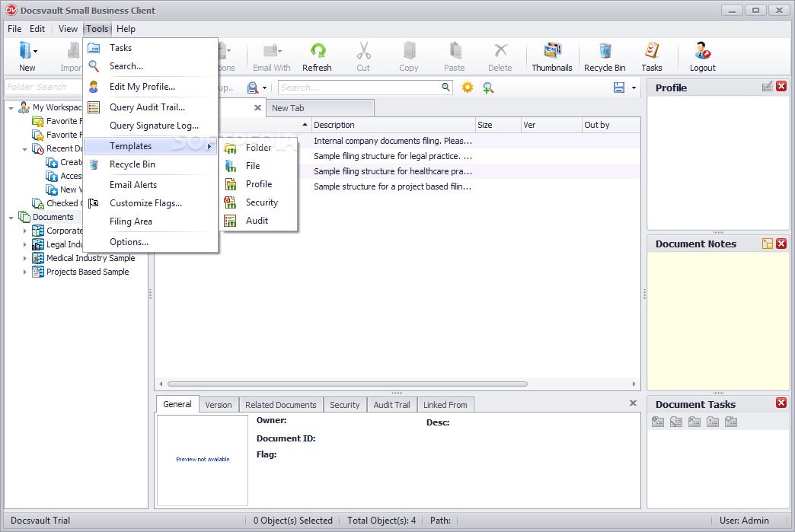Click the horizontal scrollbar in file list

[347, 384]
